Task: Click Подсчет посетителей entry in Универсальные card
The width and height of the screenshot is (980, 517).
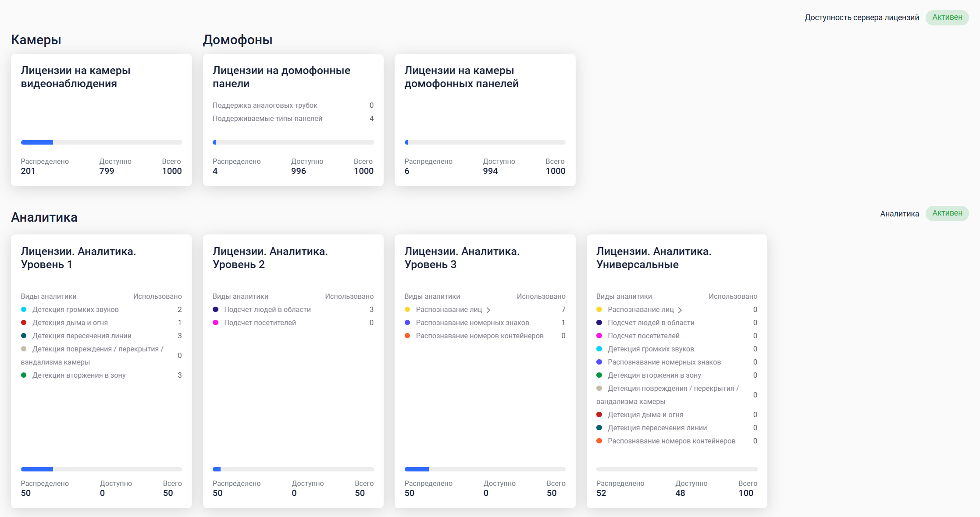Action: (643, 336)
